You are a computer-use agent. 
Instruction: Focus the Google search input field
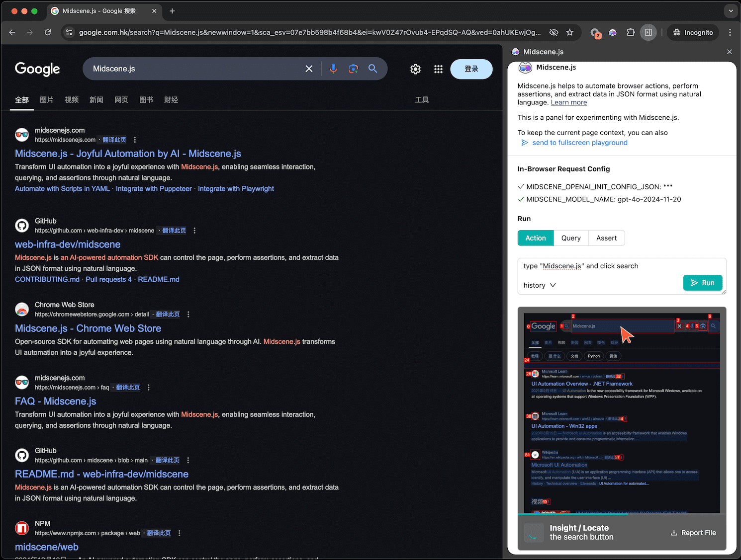(194, 69)
